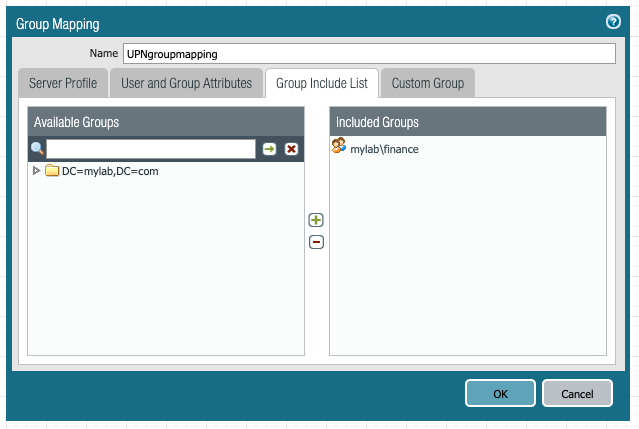Select the DC=mylab,DC=com entry label
The height and width of the screenshot is (429, 639).
click(110, 171)
